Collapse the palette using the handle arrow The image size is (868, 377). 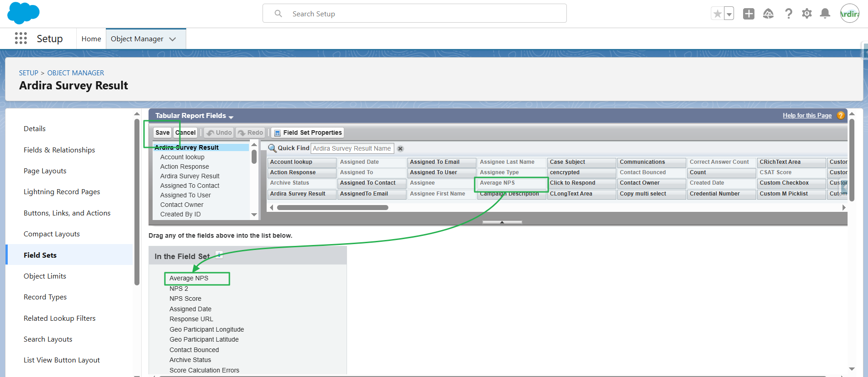point(502,222)
